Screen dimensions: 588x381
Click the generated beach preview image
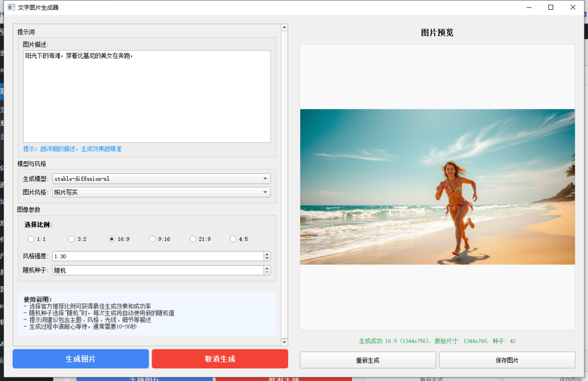pyautogui.click(x=437, y=186)
